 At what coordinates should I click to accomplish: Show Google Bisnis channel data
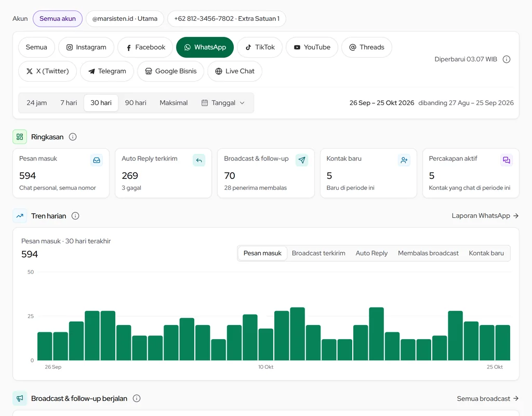(x=170, y=71)
